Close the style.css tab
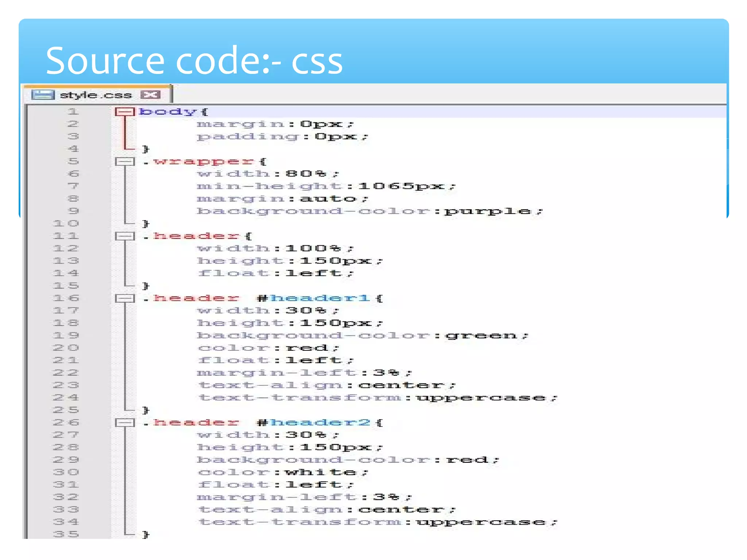Viewport: 747px width, 560px height. 151,95
